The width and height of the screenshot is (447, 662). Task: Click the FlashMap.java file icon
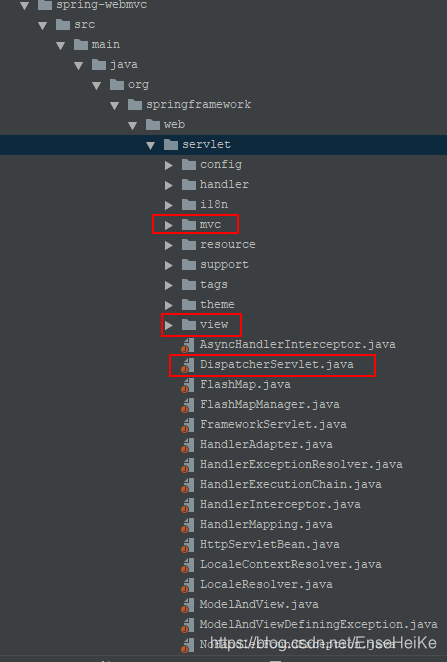(188, 385)
